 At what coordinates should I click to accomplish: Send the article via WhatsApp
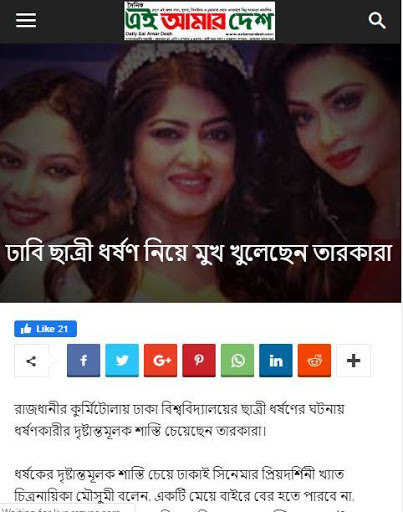[x=237, y=360]
